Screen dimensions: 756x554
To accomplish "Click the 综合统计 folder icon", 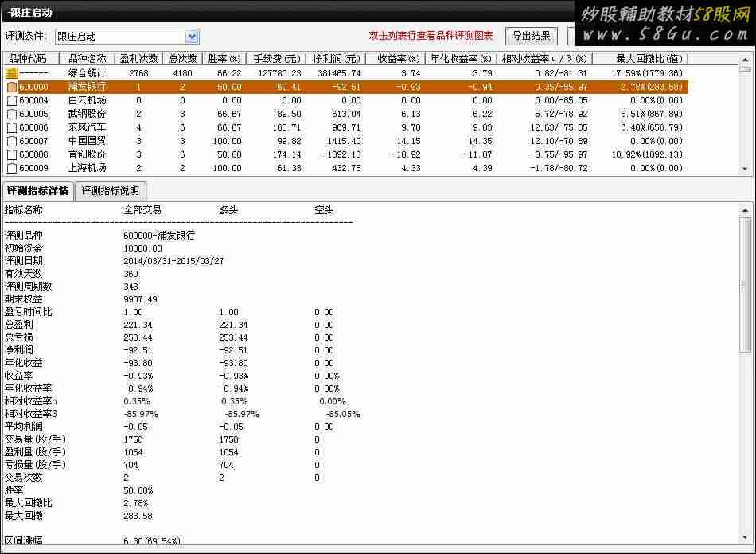I will coord(12,73).
